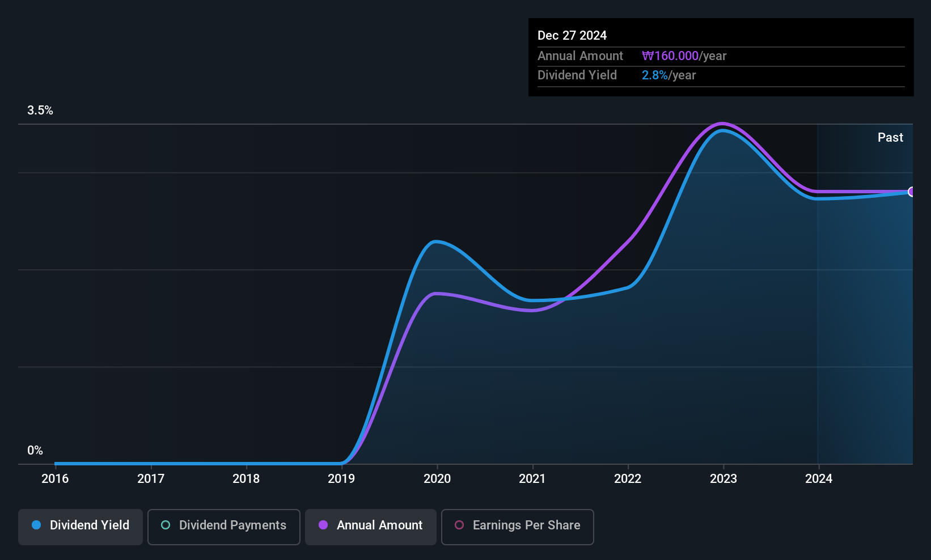Click the 2024 year axis label
Viewport: 931px width, 560px height.
pos(819,478)
